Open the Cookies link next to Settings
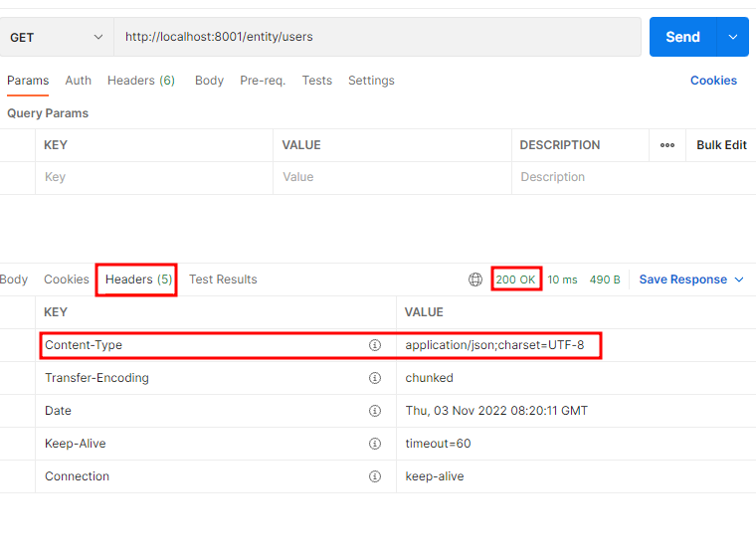Image resolution: width=756 pixels, height=559 pixels. click(713, 81)
